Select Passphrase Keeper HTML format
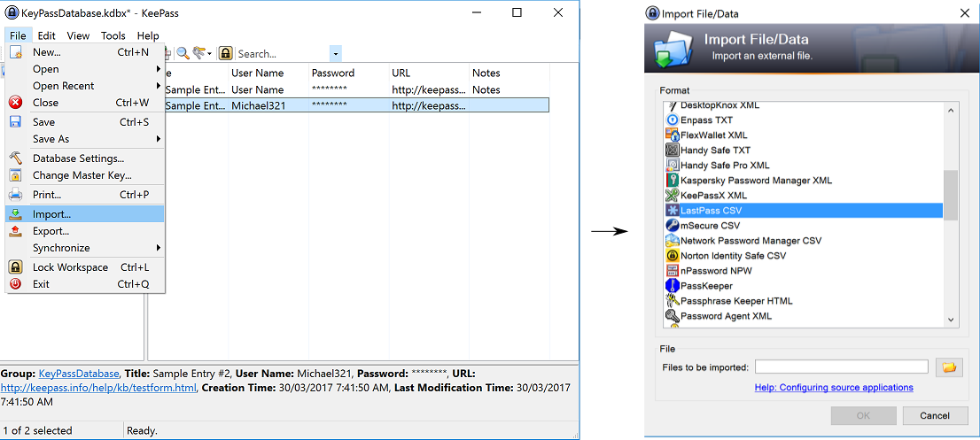Image resolution: width=980 pixels, height=440 pixels. pos(736,301)
